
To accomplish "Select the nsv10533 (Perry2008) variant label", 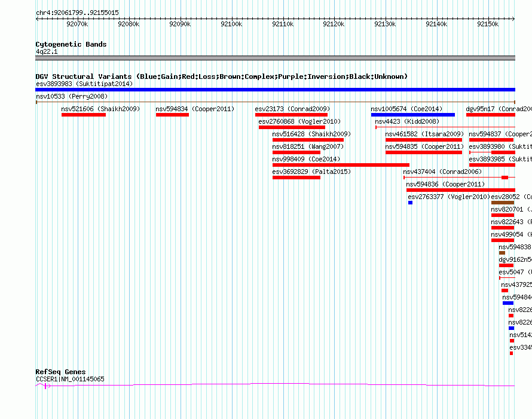I will [72, 96].
